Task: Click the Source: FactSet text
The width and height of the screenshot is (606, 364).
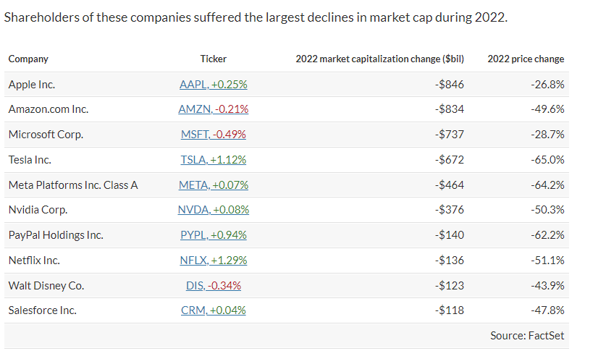Action: (x=526, y=335)
